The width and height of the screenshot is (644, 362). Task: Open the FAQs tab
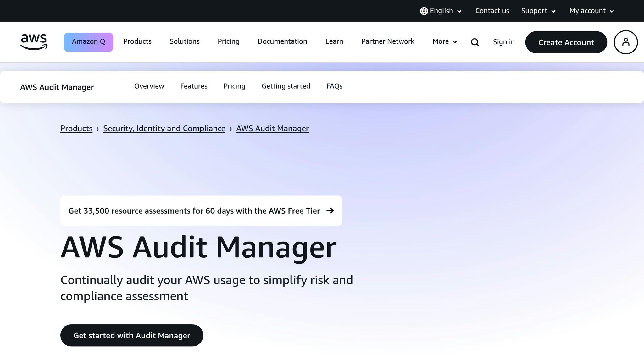tap(334, 86)
